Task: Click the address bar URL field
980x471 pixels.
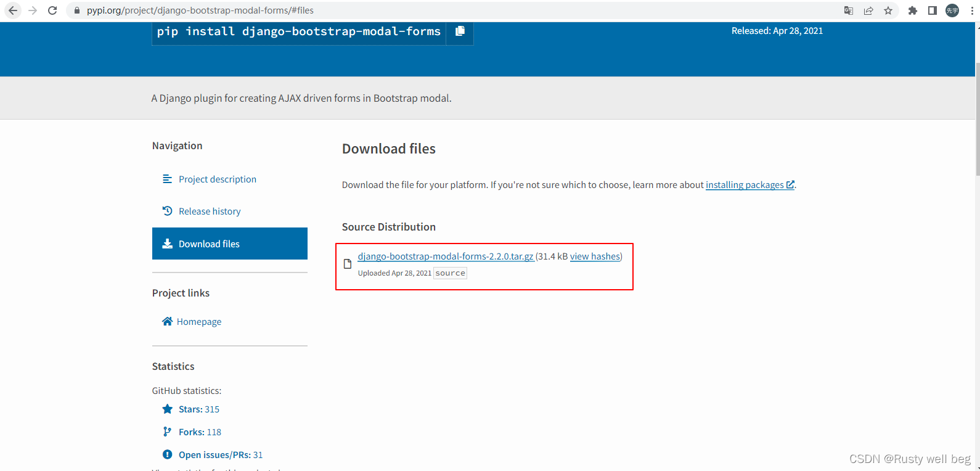Action: [x=456, y=10]
